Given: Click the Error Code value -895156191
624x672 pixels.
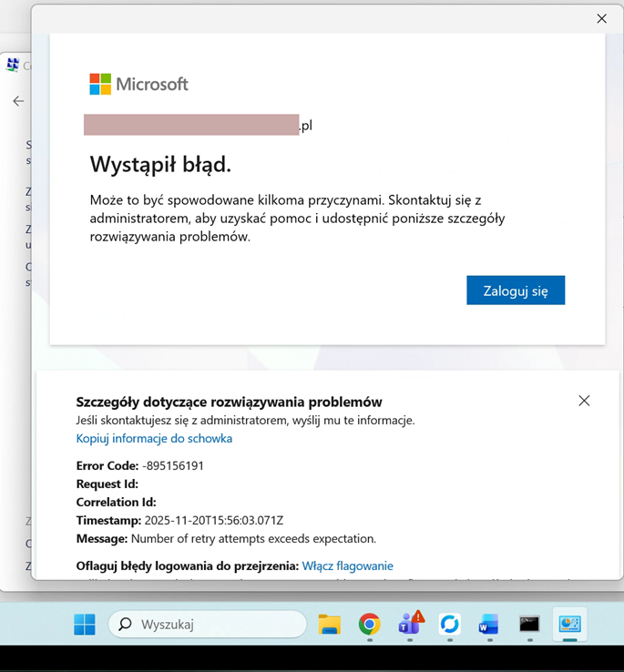Looking at the screenshot, I should (x=173, y=466).
